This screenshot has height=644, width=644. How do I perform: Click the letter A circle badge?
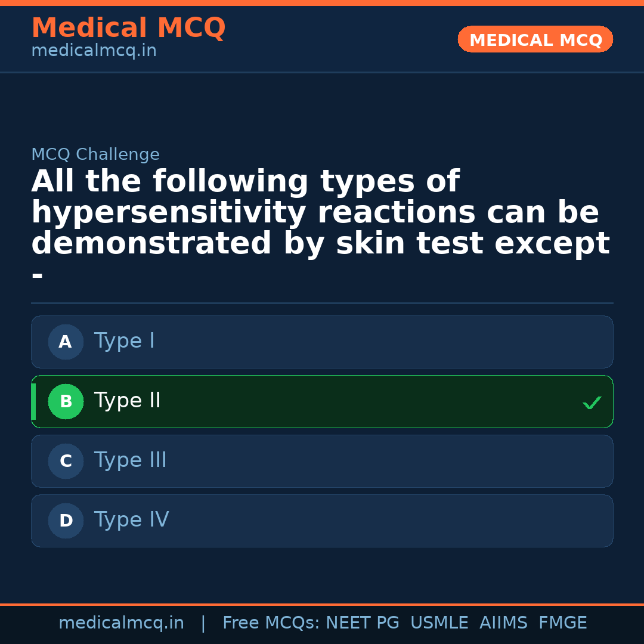tap(66, 342)
